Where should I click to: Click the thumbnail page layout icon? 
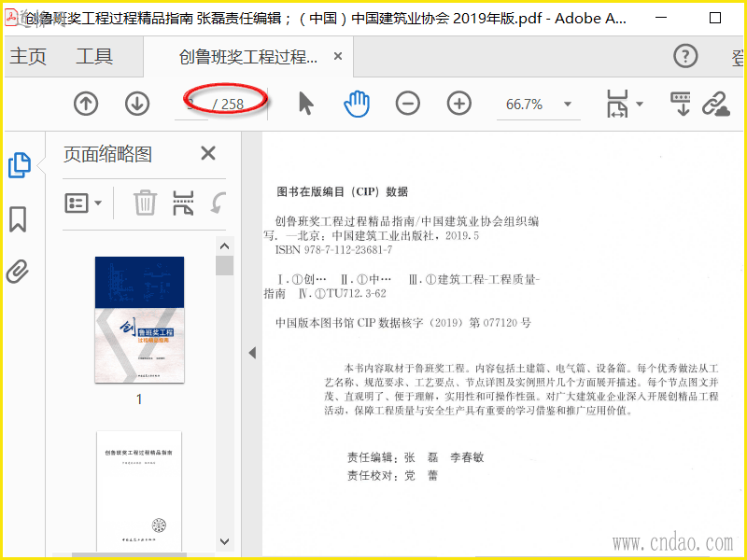tap(183, 203)
